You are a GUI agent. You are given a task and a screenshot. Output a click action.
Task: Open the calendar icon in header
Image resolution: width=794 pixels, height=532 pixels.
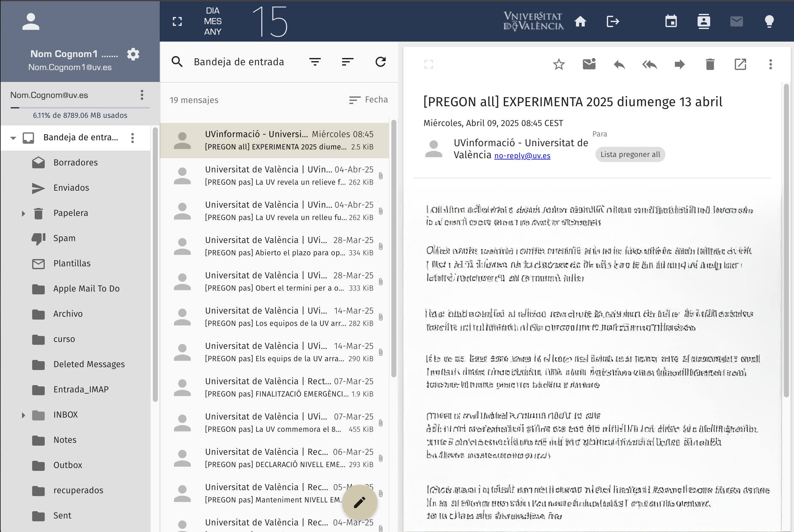671,22
